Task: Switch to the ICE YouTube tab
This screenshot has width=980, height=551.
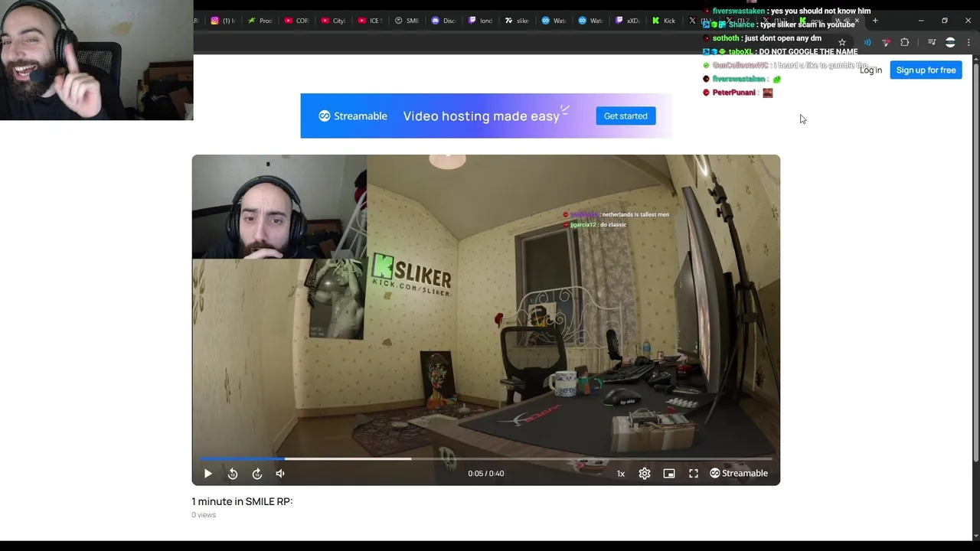Action: (x=370, y=21)
